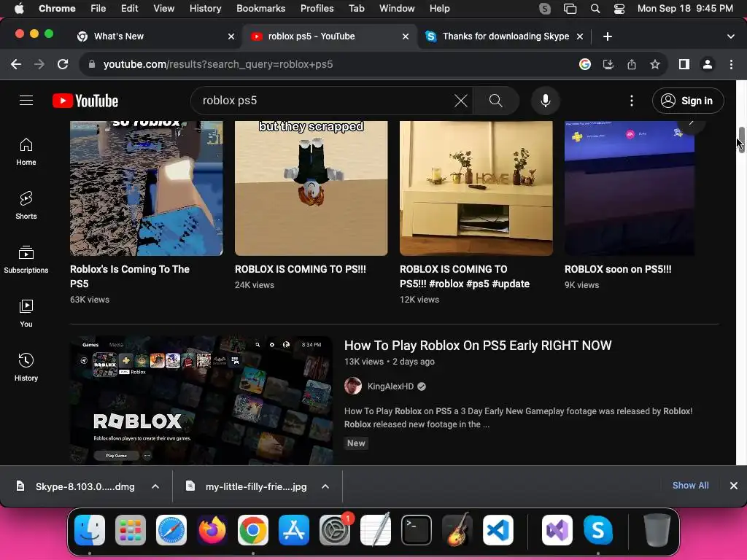Open the History menu in menu bar
This screenshot has width=747, height=560.
click(205, 9)
